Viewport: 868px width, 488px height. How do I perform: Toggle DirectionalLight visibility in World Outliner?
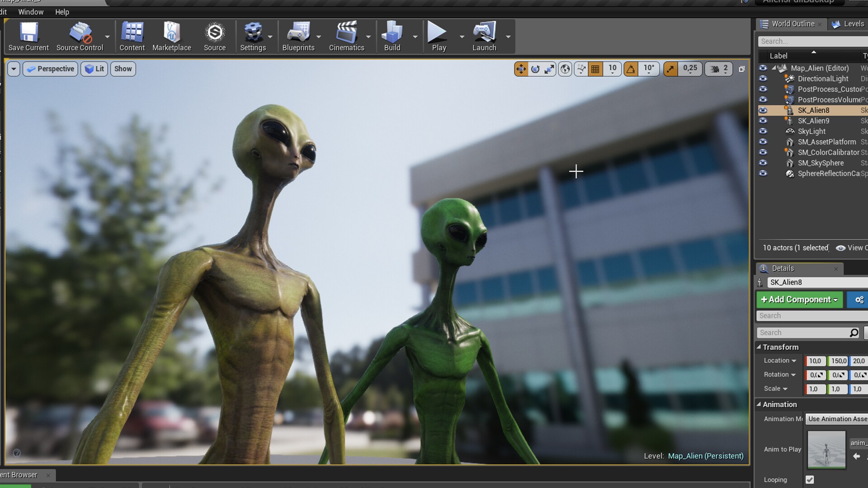coord(764,79)
